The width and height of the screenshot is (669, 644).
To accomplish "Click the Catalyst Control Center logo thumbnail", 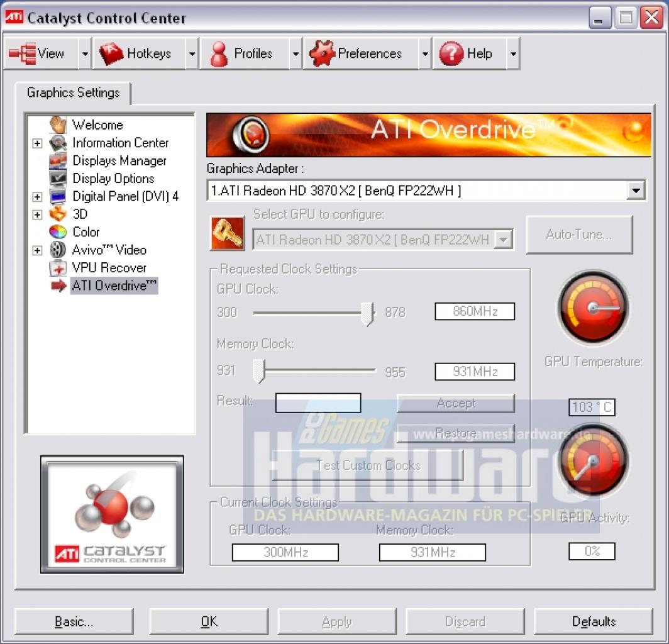I will click(112, 514).
